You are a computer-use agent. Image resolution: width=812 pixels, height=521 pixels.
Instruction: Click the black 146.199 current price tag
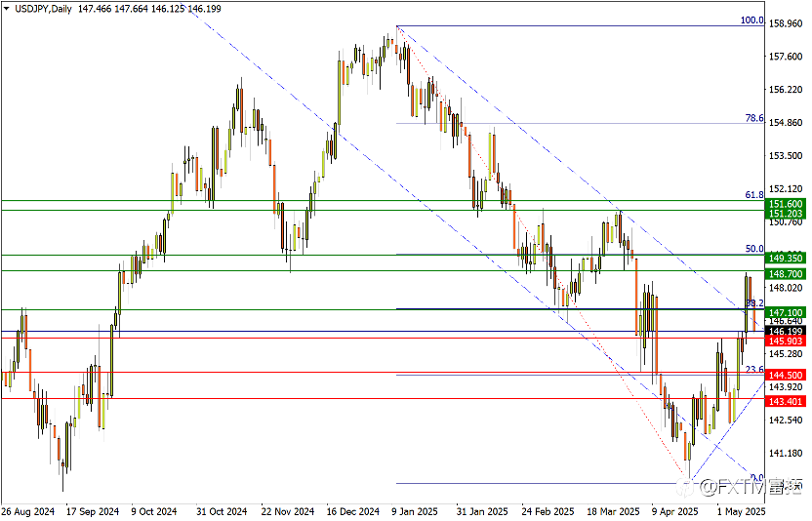786,331
